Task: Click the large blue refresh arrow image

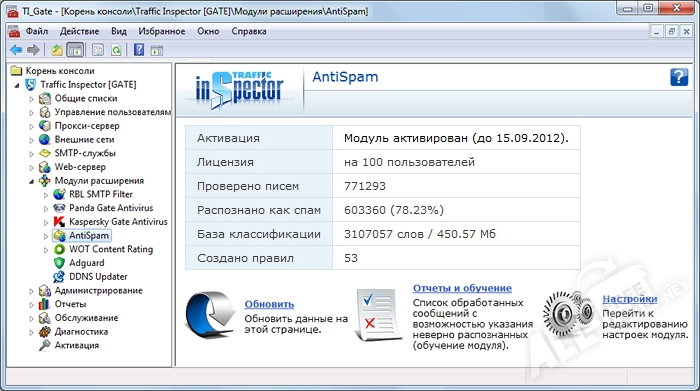Action: [210, 314]
